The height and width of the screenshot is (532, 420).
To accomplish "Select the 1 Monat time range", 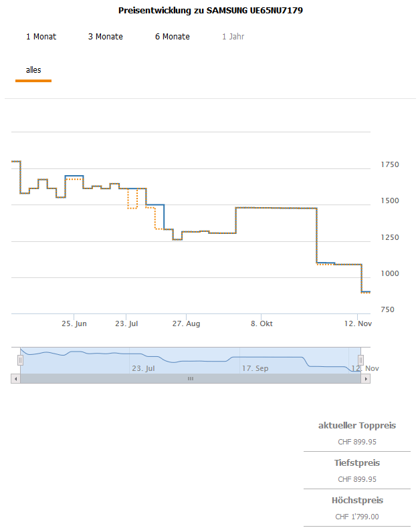I will [x=41, y=37].
